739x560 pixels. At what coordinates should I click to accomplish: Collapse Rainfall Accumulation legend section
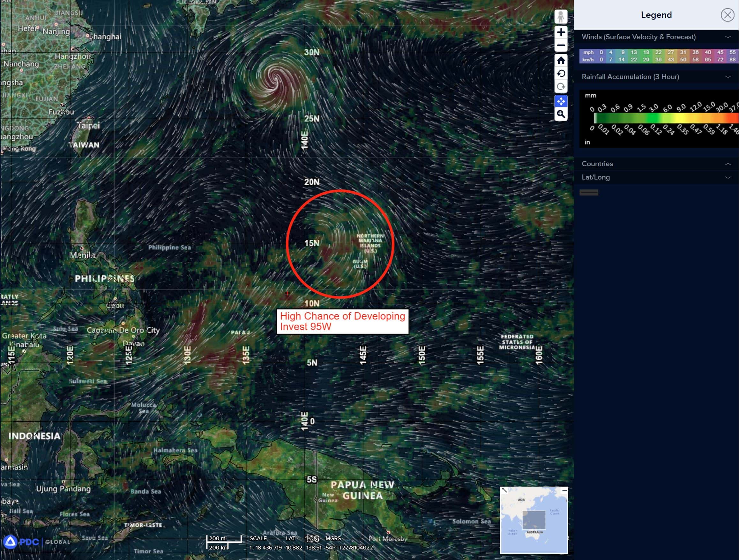[x=728, y=77]
